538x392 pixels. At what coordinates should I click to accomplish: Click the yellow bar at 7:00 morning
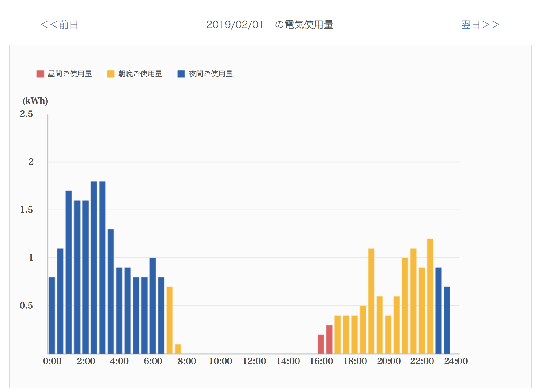click(170, 320)
